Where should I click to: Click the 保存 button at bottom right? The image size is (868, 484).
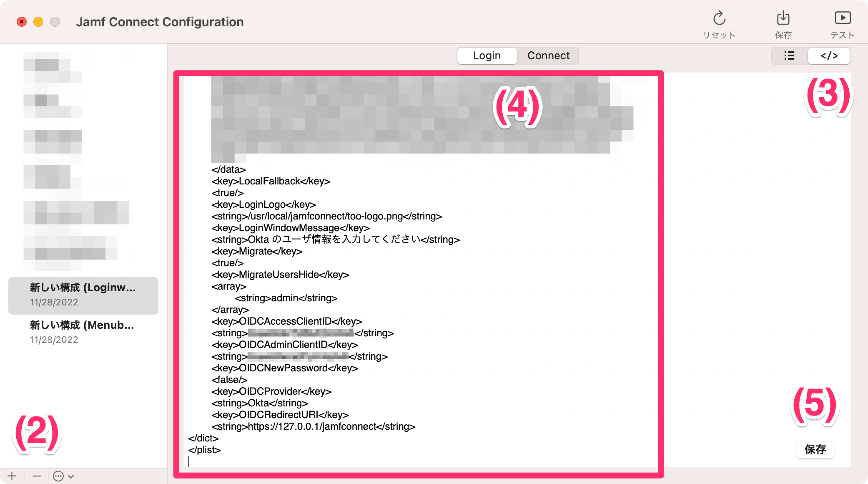pyautogui.click(x=815, y=450)
